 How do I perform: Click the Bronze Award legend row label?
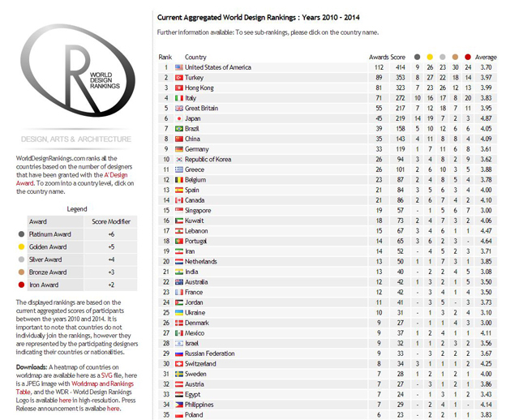(48, 272)
